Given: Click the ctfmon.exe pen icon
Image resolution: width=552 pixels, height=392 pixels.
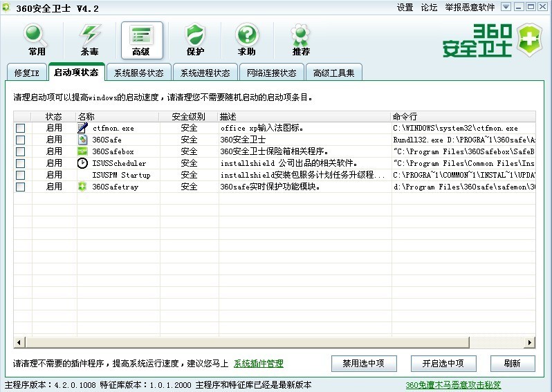Looking at the screenshot, I should tap(82, 128).
